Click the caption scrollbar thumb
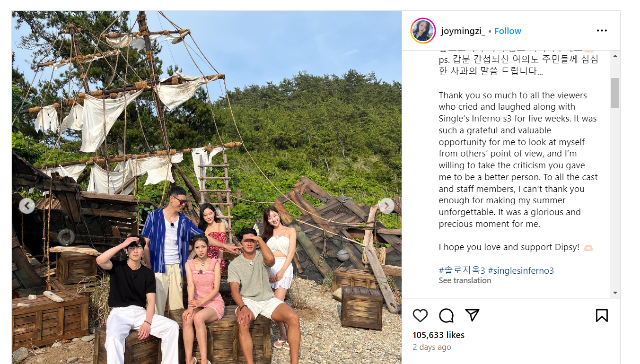640x364 pixels. coord(615,93)
